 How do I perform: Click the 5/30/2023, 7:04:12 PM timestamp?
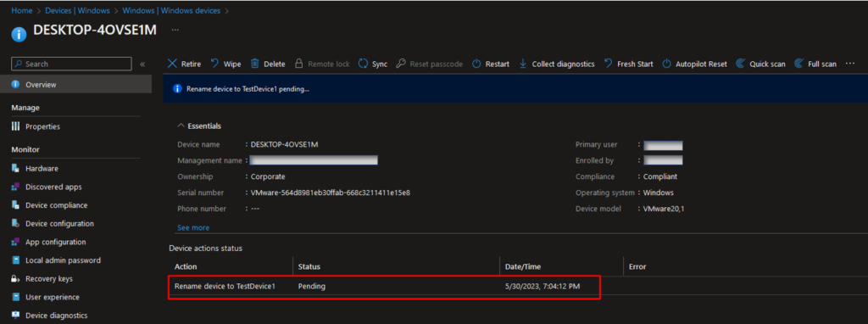click(542, 287)
